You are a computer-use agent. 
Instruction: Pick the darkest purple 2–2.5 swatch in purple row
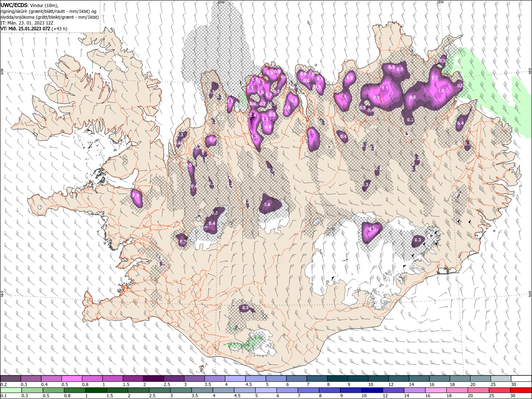pyautogui.click(x=153, y=379)
